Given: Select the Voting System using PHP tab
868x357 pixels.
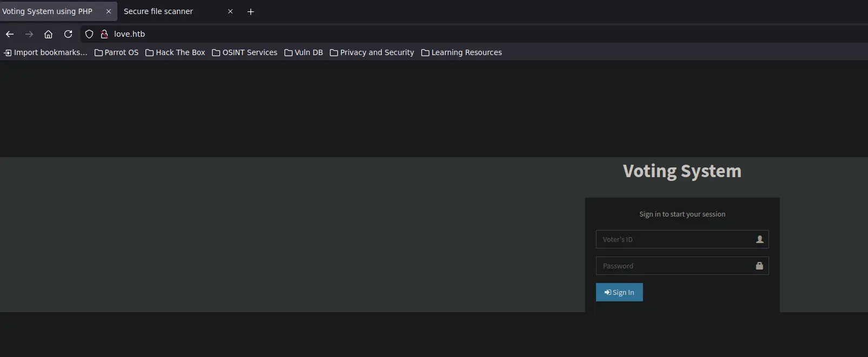Looking at the screenshot, I should coord(49,11).
